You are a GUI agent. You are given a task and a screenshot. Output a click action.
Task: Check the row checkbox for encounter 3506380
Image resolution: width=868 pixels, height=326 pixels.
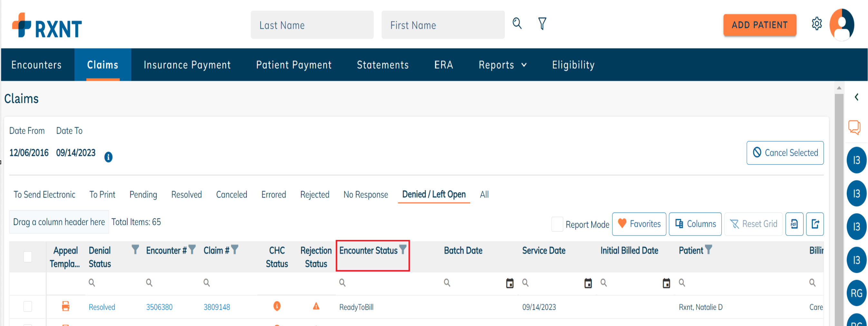28,306
